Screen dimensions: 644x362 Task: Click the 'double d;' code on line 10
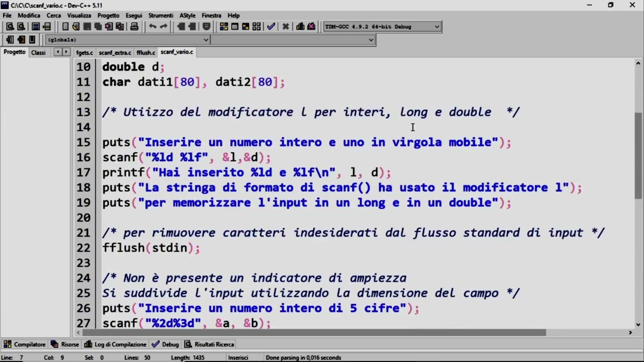coord(133,67)
